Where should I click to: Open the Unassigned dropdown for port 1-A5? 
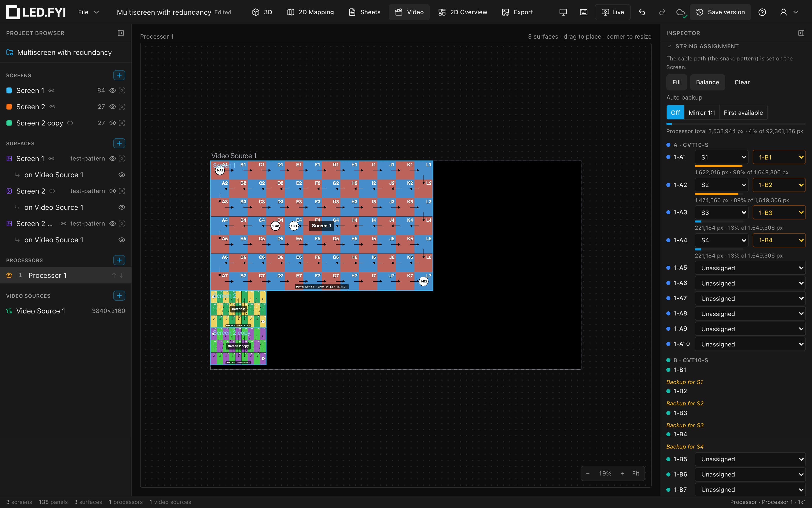[750, 268]
